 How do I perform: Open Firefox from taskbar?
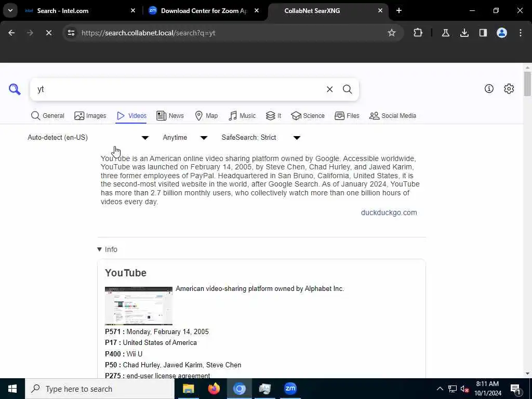click(214, 389)
